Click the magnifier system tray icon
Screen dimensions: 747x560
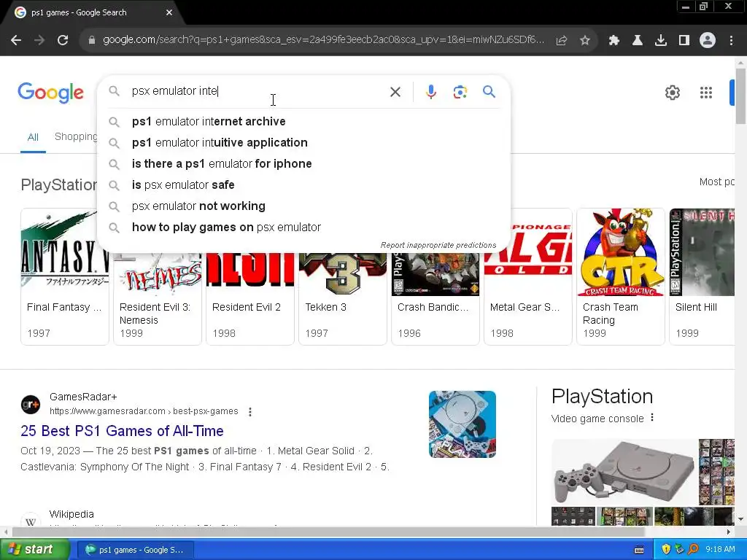point(694,550)
